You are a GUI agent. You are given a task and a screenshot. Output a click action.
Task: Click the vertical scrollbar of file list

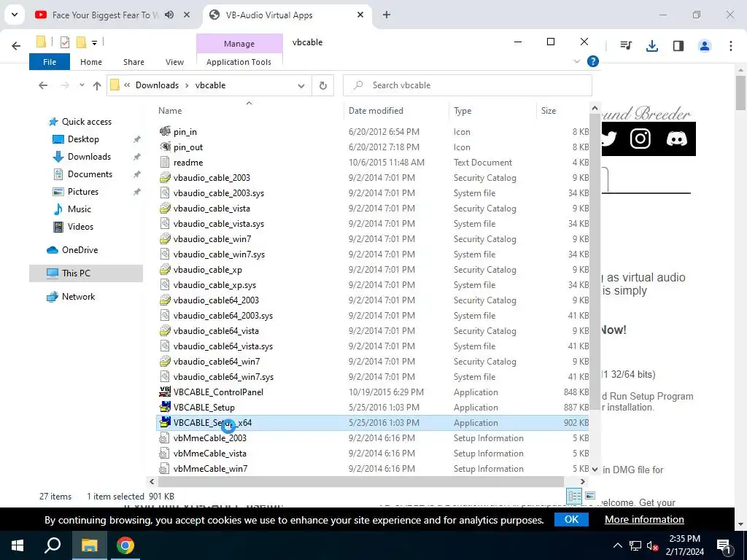pos(595,262)
